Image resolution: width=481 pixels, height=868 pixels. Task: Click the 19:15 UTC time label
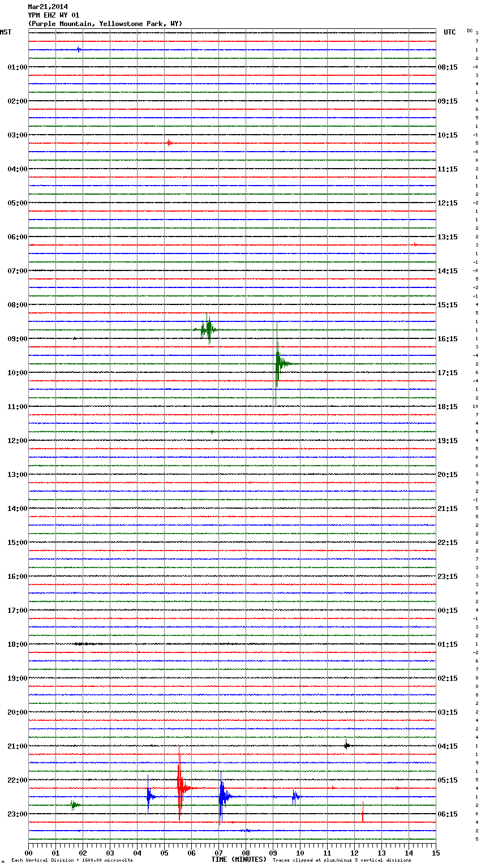pos(448,441)
